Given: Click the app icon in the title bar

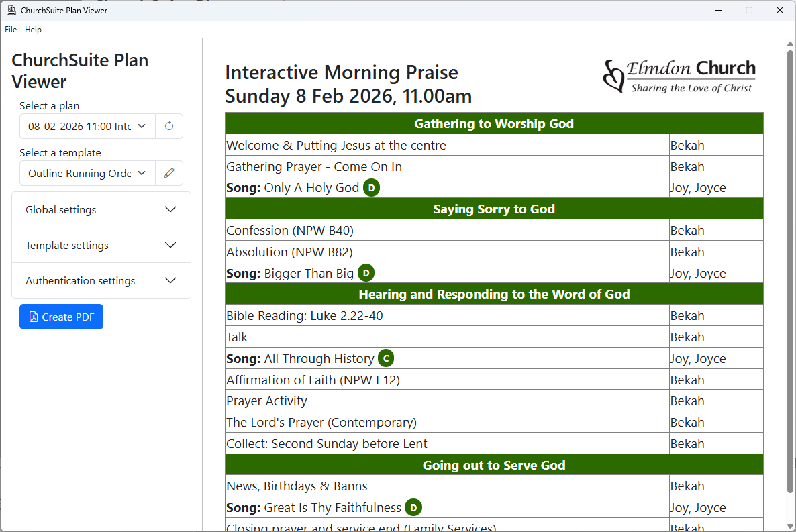Looking at the screenshot, I should tap(11, 10).
